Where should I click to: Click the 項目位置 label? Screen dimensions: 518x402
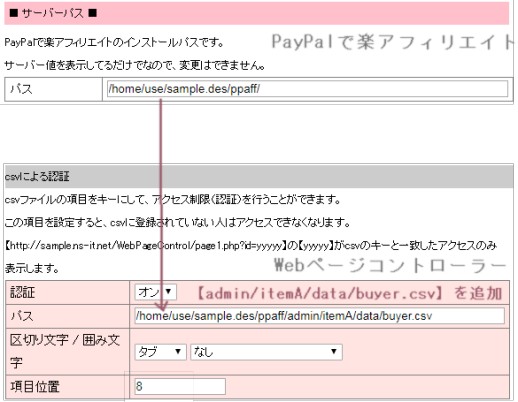coord(35,387)
